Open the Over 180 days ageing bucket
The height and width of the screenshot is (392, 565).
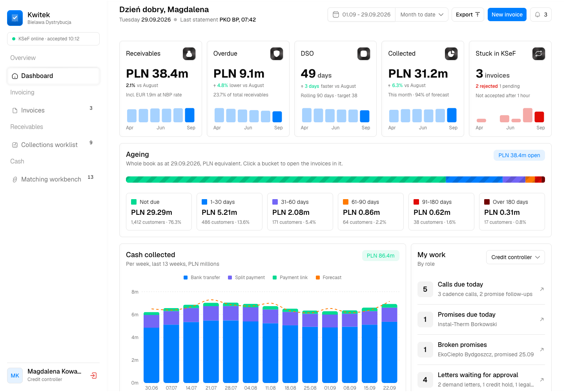(x=512, y=212)
